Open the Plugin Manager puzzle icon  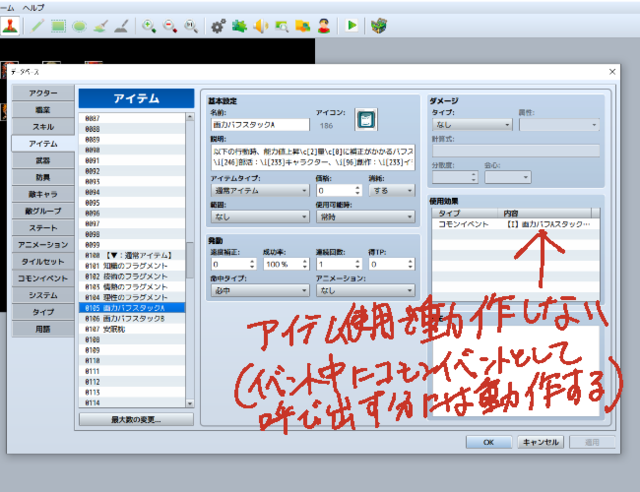(239, 26)
